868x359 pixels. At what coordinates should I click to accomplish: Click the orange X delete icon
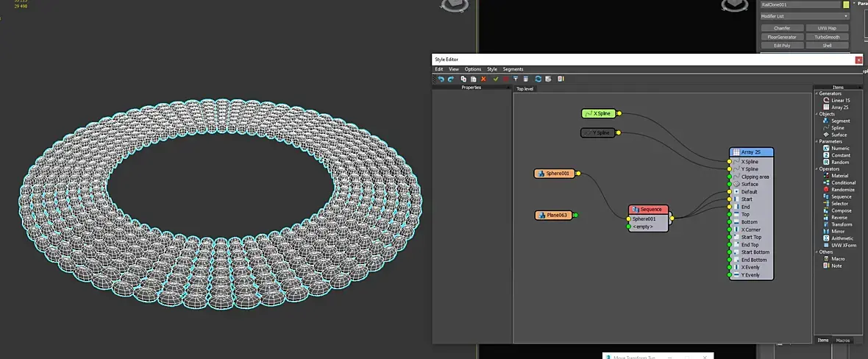coord(483,79)
